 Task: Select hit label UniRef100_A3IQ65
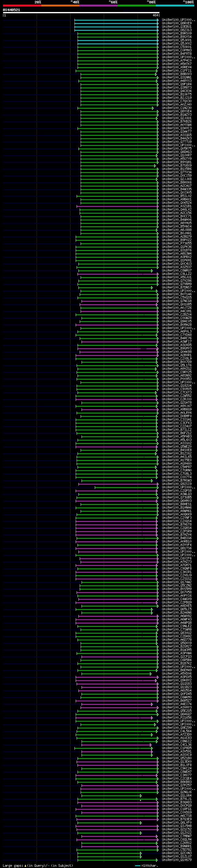pos(176,135)
